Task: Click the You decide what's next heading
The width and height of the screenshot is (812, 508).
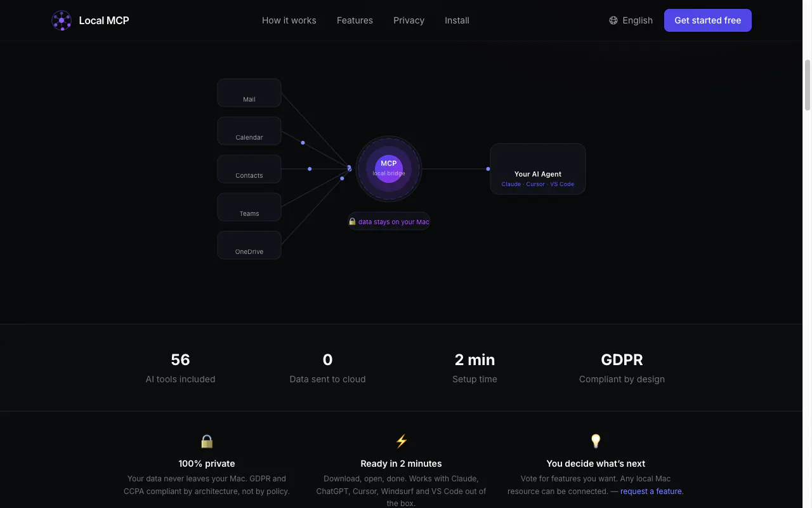Action: coord(596,464)
